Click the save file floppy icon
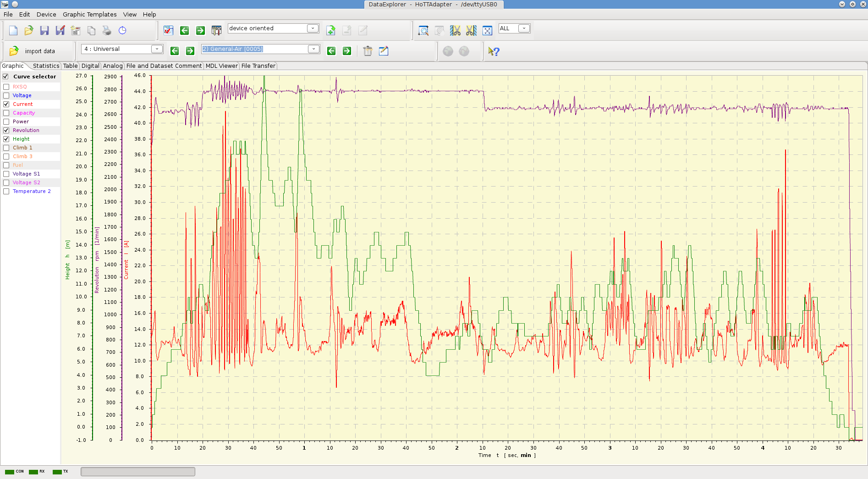The height and width of the screenshot is (479, 868). (44, 31)
